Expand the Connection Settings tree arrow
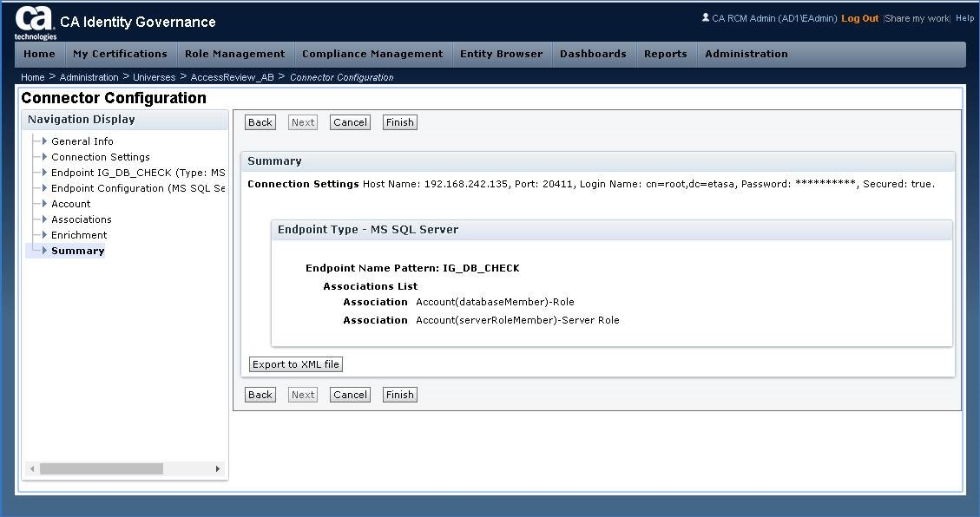Screen dimensions: 980x517 point(44,157)
